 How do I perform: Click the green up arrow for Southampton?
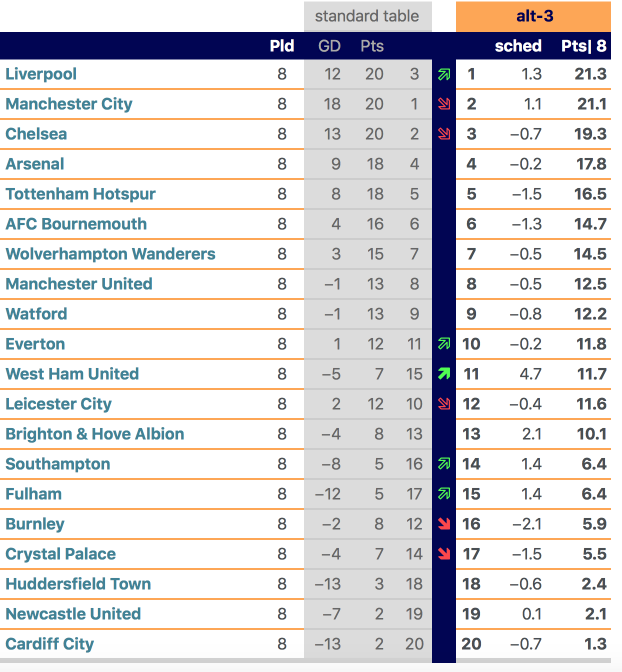coord(444,463)
